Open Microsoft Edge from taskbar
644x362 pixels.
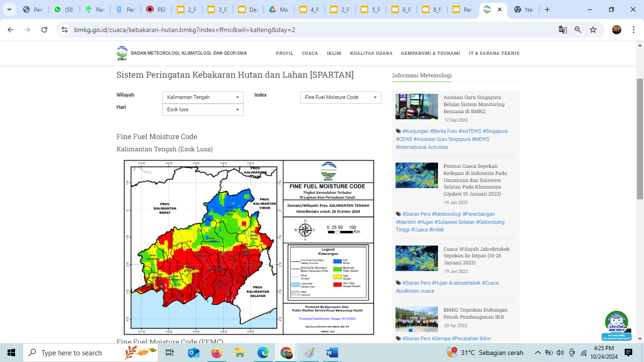click(263, 353)
